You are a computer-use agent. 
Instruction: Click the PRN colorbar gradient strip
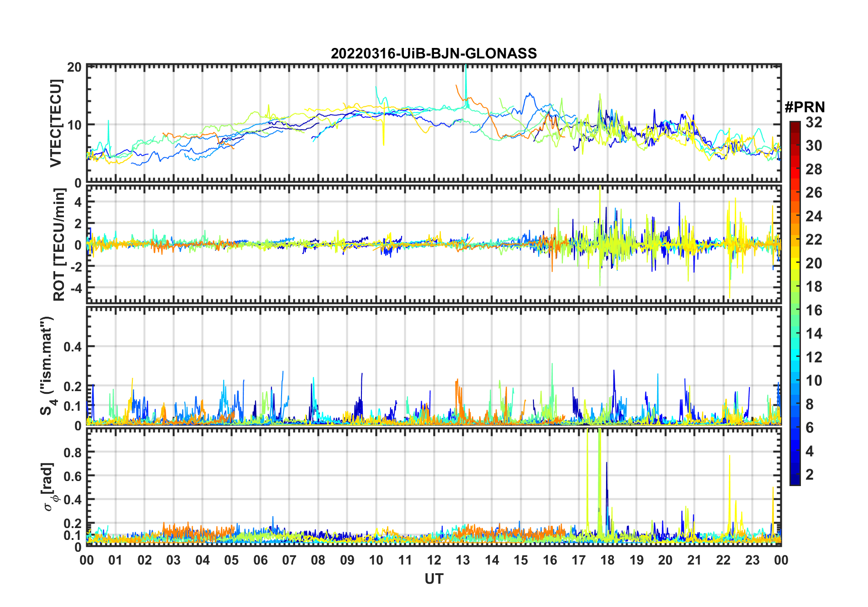(795, 303)
